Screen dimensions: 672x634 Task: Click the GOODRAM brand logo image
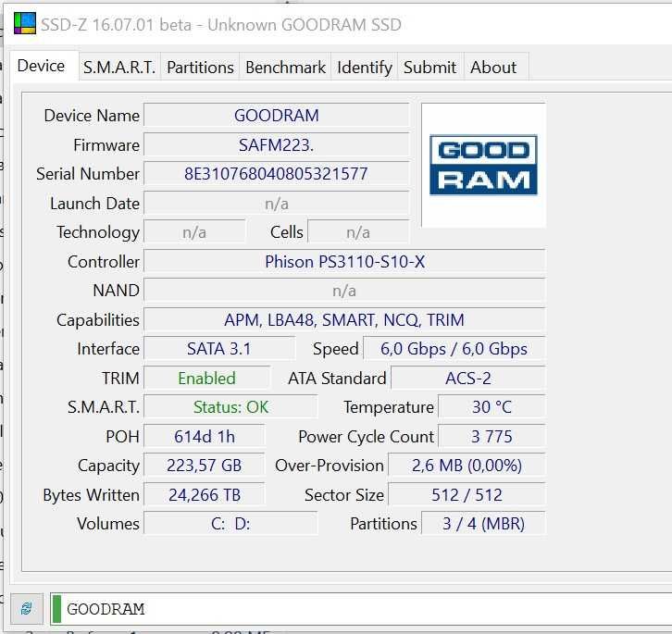coord(483,165)
